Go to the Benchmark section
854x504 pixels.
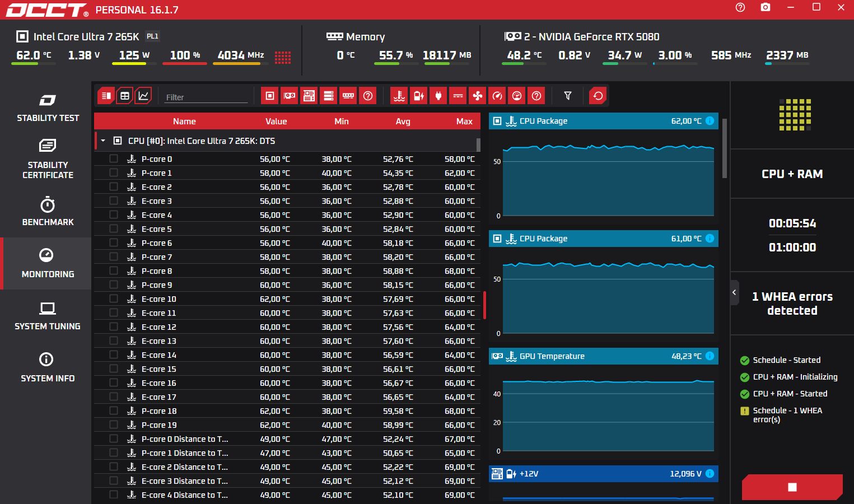coord(47,211)
